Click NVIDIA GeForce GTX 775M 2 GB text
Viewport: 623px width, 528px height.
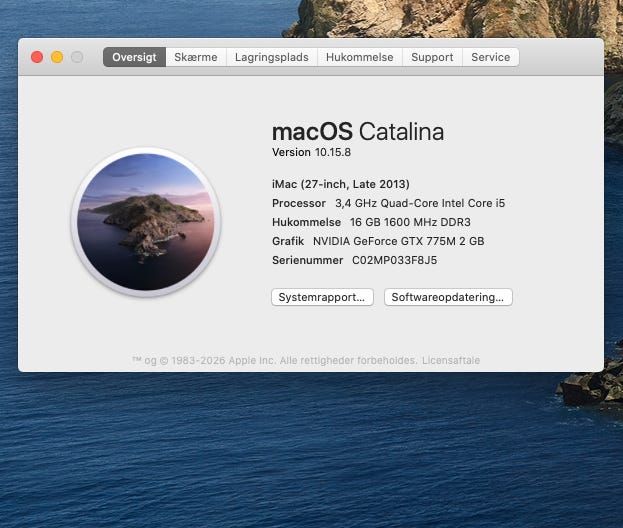(x=399, y=241)
